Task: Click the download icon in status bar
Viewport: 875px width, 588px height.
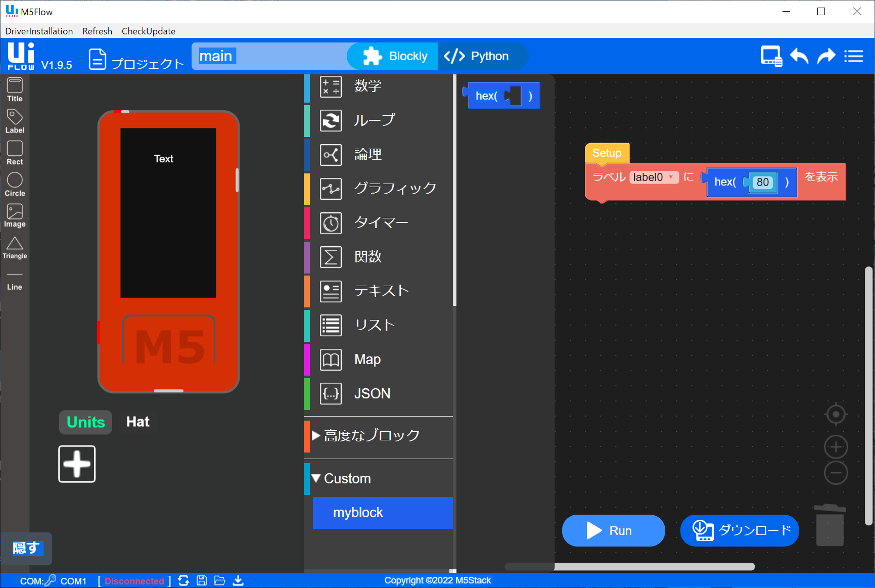Action: click(x=238, y=580)
